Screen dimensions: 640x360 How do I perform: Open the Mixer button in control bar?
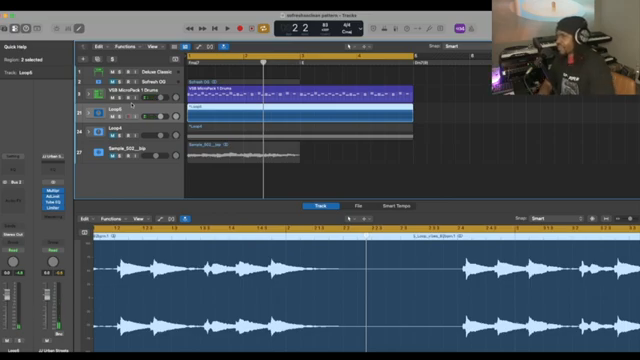coord(68,29)
